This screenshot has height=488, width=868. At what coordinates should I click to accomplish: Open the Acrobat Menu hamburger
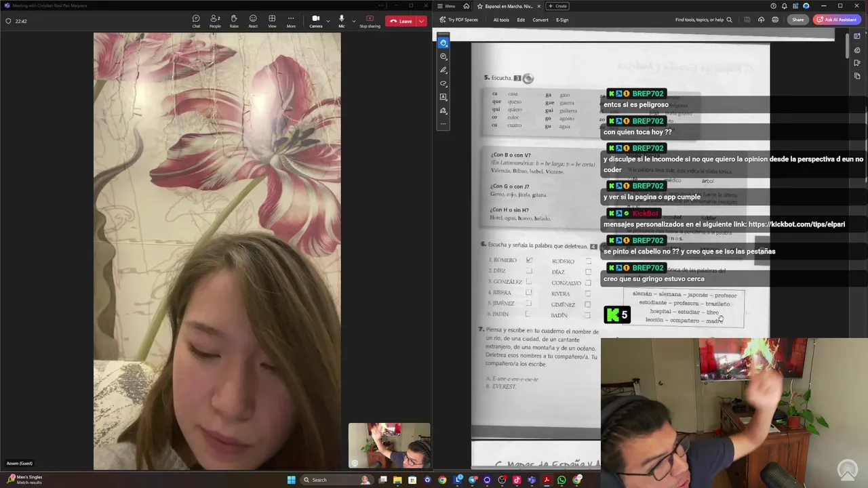[x=447, y=6]
